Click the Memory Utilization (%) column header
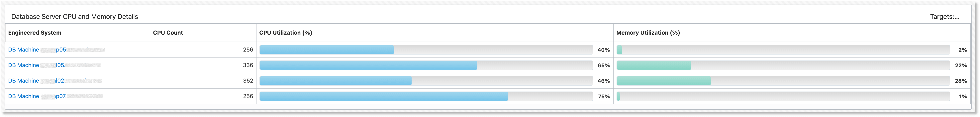 (x=648, y=33)
